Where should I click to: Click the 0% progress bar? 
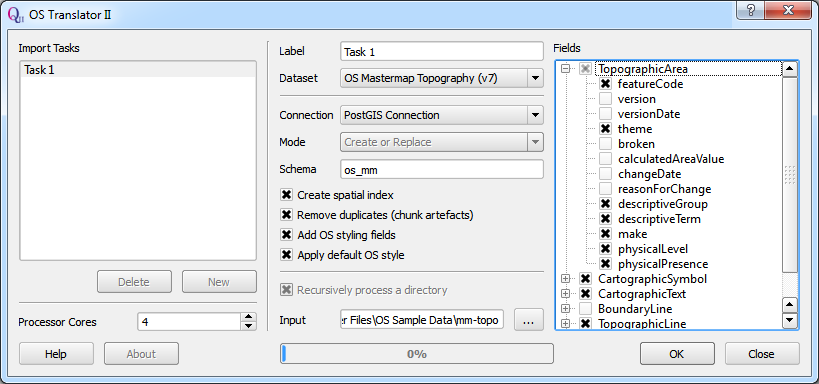pyautogui.click(x=417, y=354)
